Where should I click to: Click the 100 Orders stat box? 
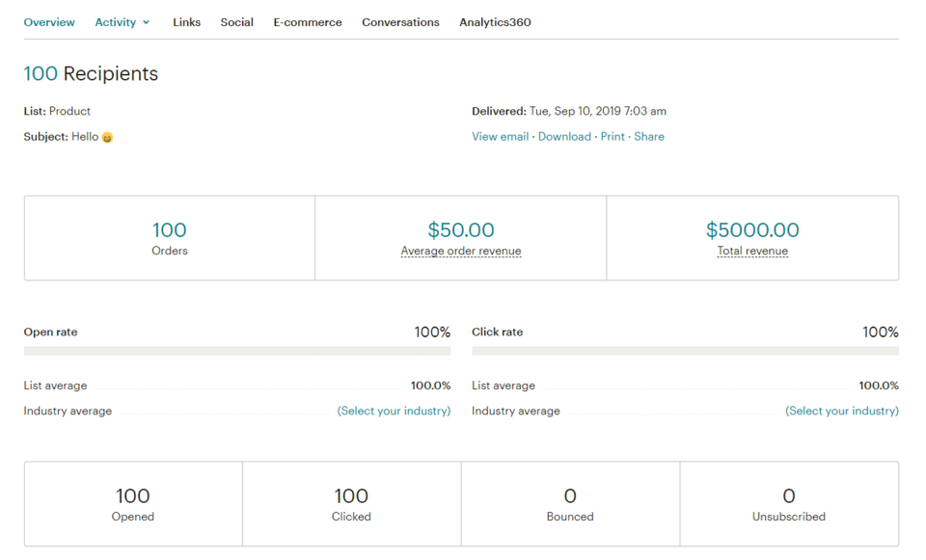(x=170, y=238)
